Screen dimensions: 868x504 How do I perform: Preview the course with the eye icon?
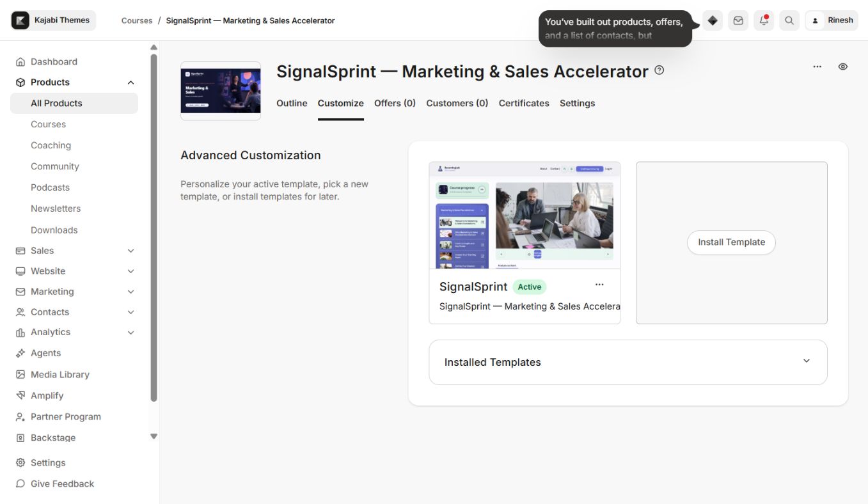click(843, 67)
